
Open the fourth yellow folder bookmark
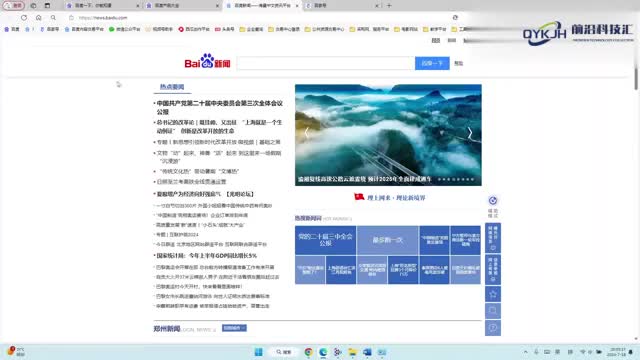coord(369,29)
